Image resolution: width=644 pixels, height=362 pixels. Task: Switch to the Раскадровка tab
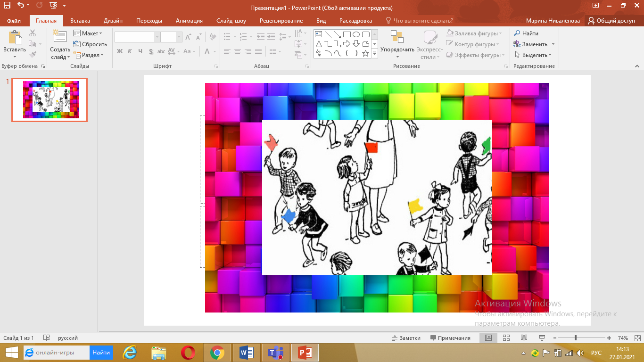pos(355,21)
